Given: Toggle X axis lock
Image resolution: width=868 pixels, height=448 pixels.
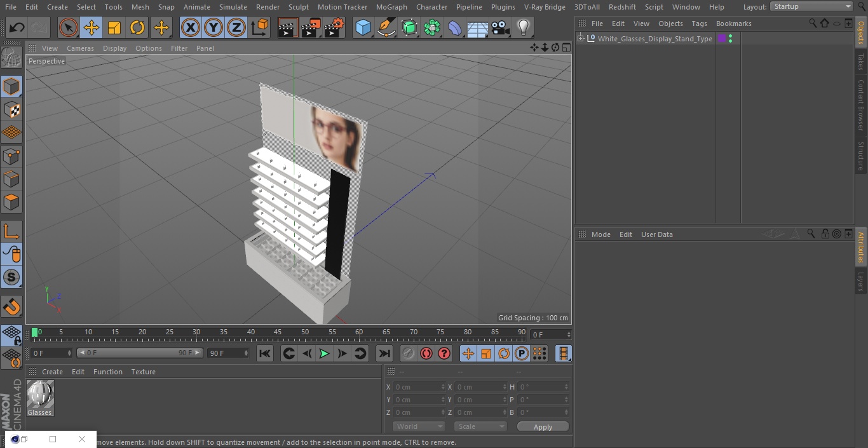Looking at the screenshot, I should point(190,28).
